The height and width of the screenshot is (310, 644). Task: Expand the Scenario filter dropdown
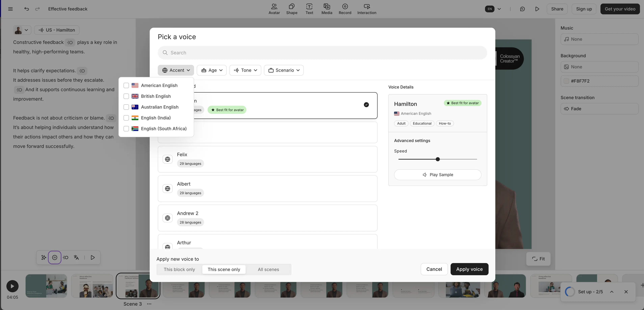(284, 70)
